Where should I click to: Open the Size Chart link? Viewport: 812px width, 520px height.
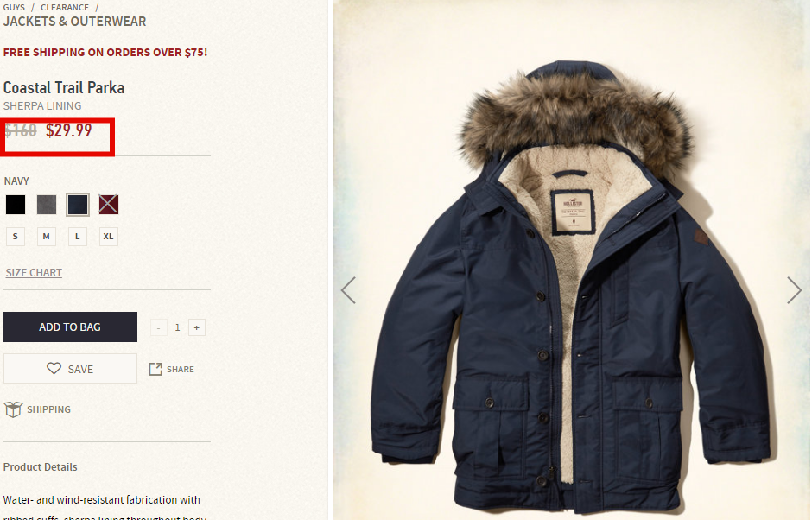pos(34,272)
